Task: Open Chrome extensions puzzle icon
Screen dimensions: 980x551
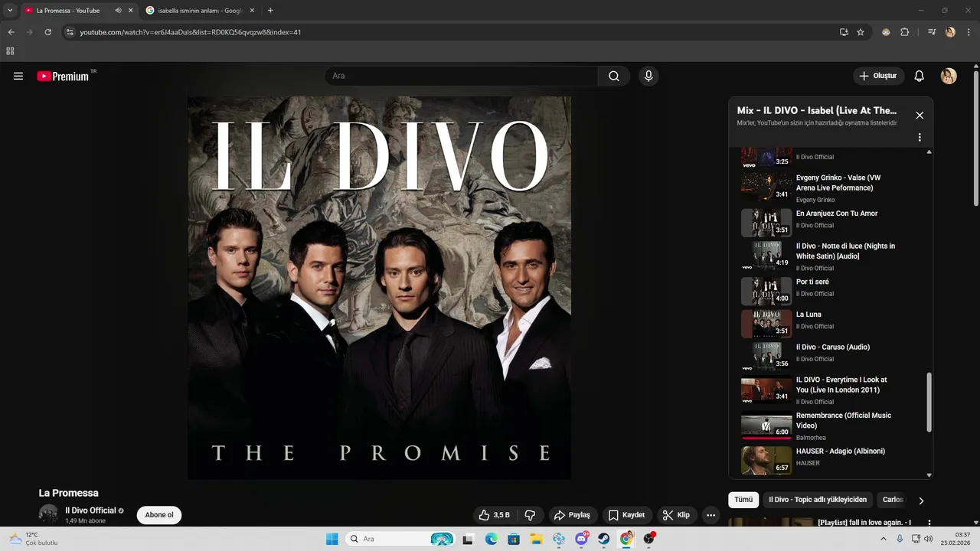Action: 904,32
